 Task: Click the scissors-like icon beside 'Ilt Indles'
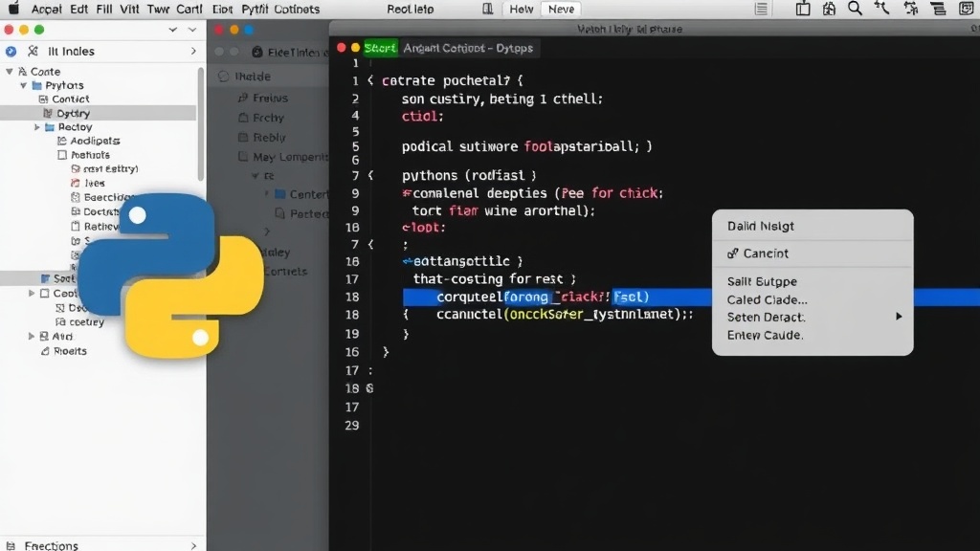[33, 52]
